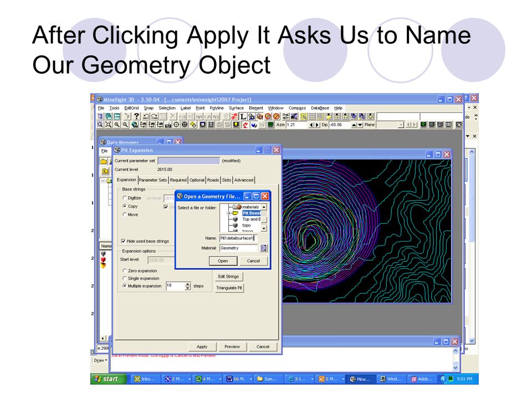Click Preview in the Pit Expansion dialog

[x=232, y=347]
